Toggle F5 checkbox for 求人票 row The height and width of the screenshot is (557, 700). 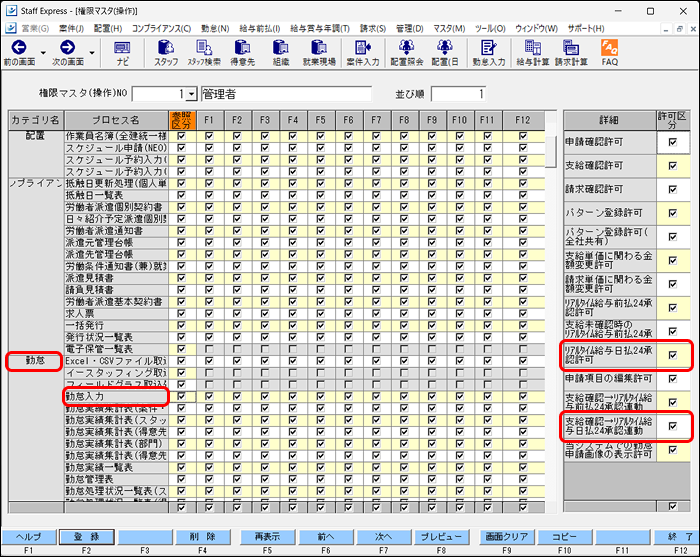tap(320, 313)
